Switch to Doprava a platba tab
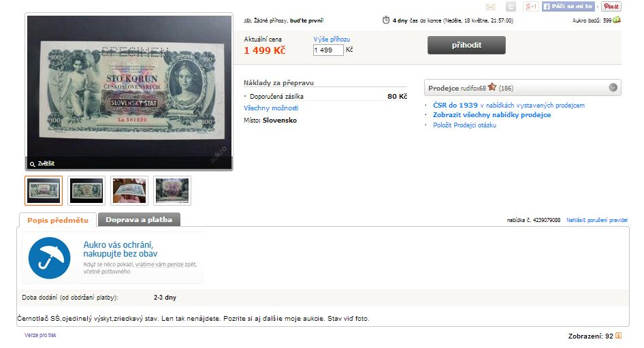Screen dimensions: 644x348 pyautogui.click(x=139, y=220)
